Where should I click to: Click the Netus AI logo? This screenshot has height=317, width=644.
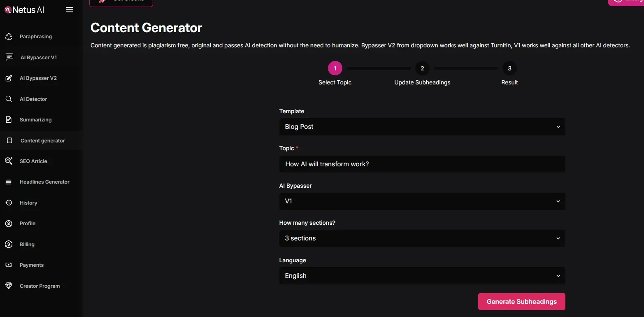point(24,9)
